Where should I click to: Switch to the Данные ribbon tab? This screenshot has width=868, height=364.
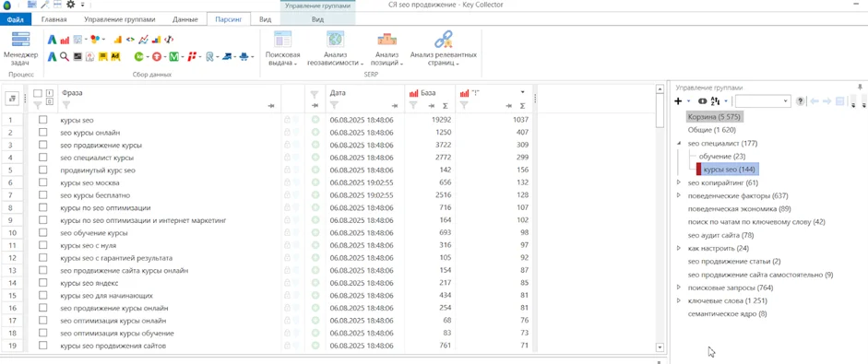click(184, 19)
